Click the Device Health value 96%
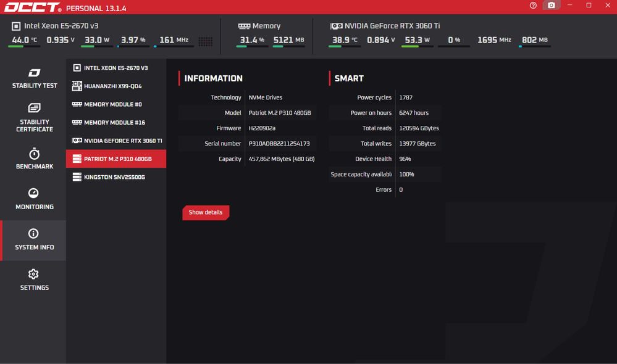This screenshot has height=364, width=617. click(405, 159)
